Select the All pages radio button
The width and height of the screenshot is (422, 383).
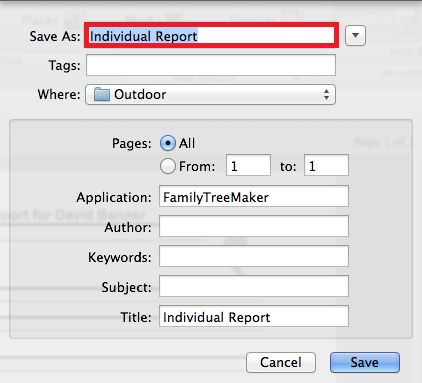coord(168,143)
